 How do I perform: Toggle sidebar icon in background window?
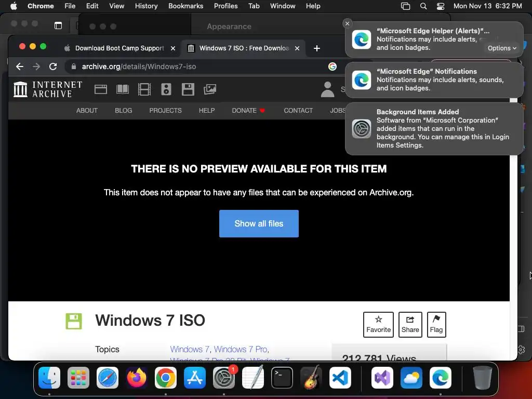coord(58,25)
